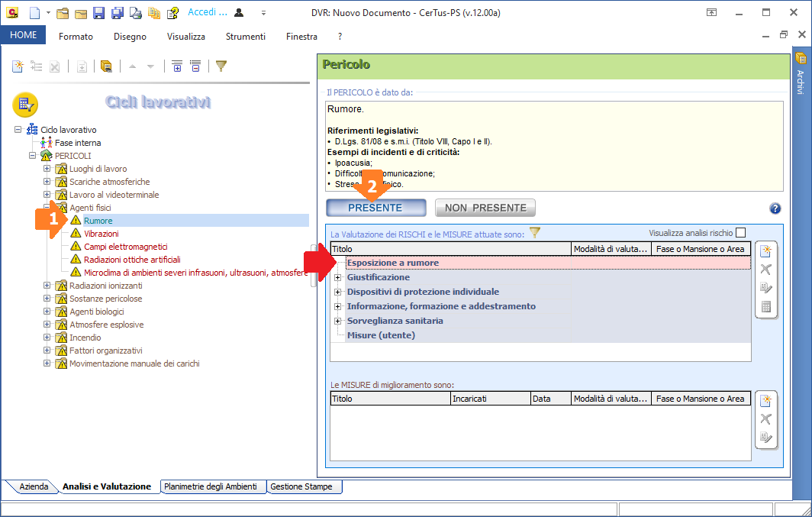Open the dropdown arrow next to the new document icon
The image size is (812, 517).
[x=48, y=12]
